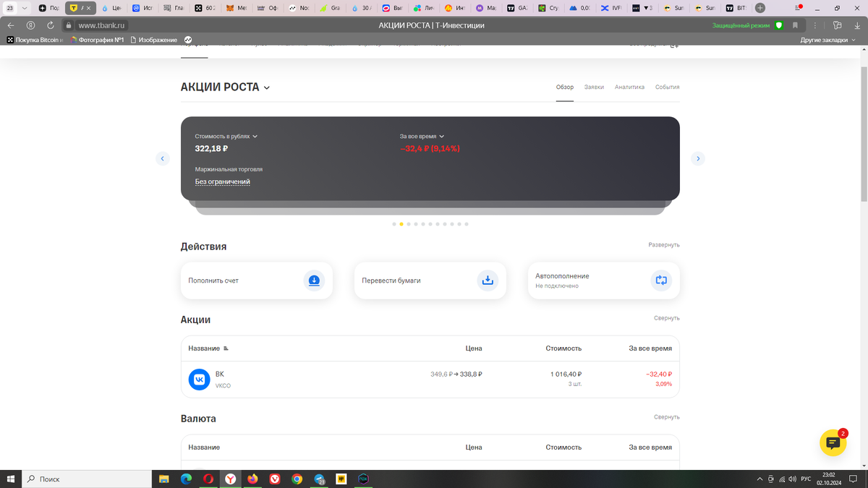The width and height of the screenshot is (868, 488).
Task: Click the page vertical scrollbar thumb
Action: click(x=864, y=134)
